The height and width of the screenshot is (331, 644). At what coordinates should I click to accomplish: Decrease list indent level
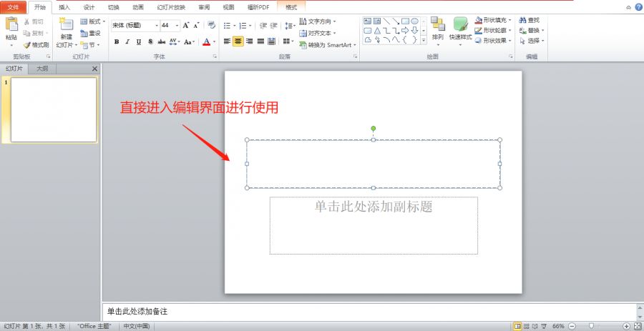[x=263, y=26]
